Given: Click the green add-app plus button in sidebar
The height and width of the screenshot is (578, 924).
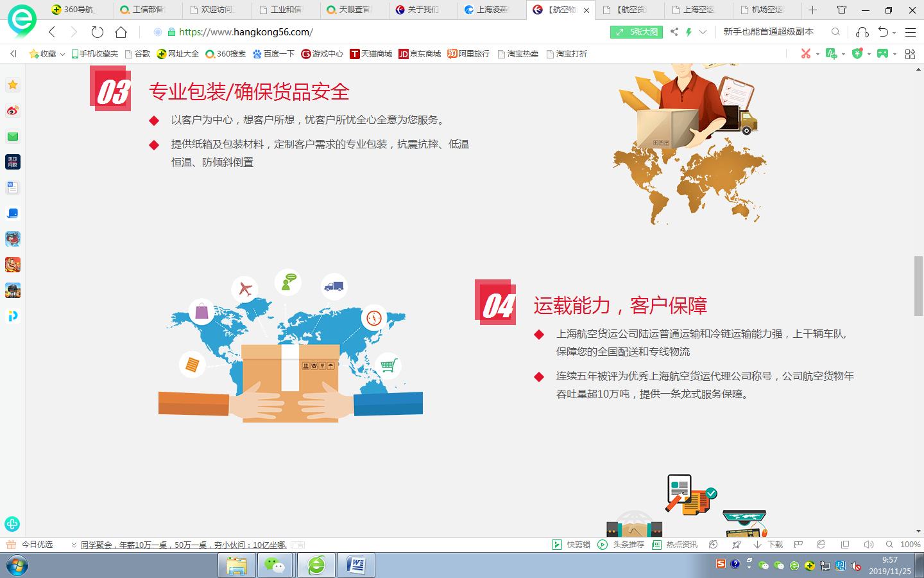Looking at the screenshot, I should point(12,524).
